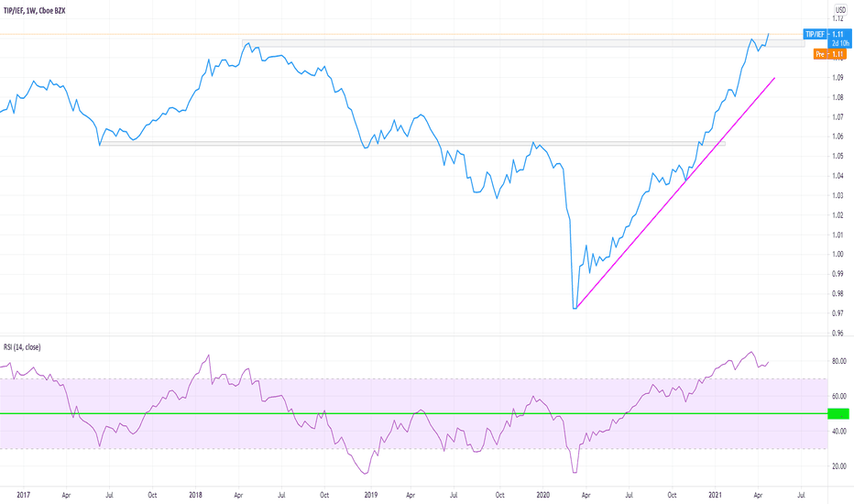The width and height of the screenshot is (854, 504).
Task: Select the green RSI midline
Action: [x=413, y=413]
